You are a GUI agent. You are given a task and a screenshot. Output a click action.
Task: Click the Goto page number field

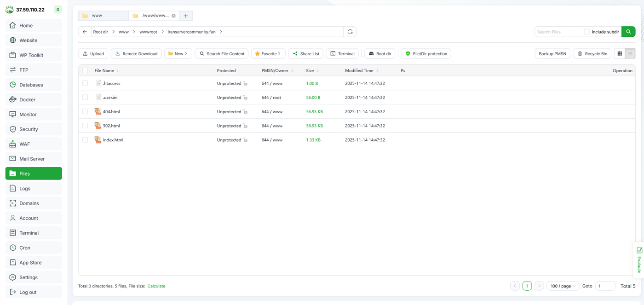tap(604, 286)
